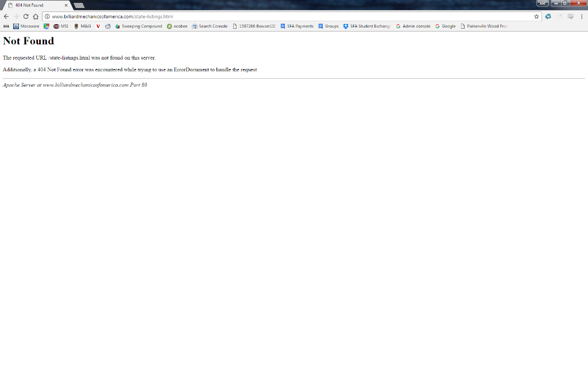
Task: Click the Apache Server footer text
Action: pos(75,85)
